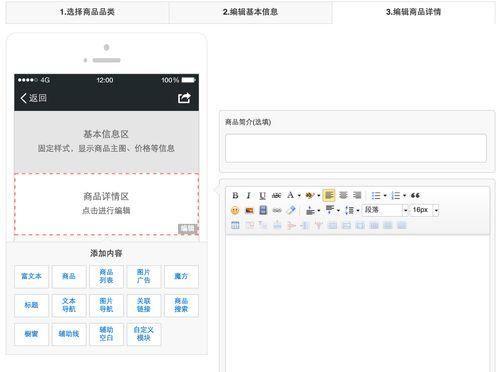Screen dimensions: 500x372
Task: Click the line height icon
Action: click(349, 210)
